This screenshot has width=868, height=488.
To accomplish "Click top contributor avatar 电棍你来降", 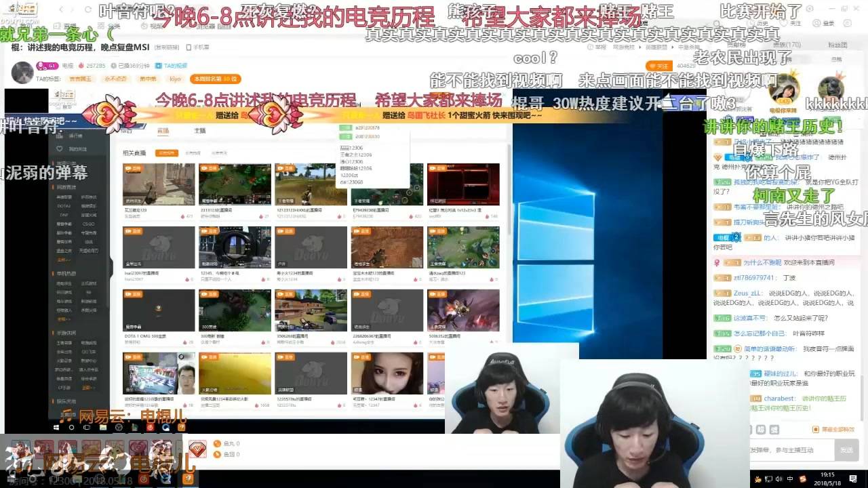I will [786, 89].
